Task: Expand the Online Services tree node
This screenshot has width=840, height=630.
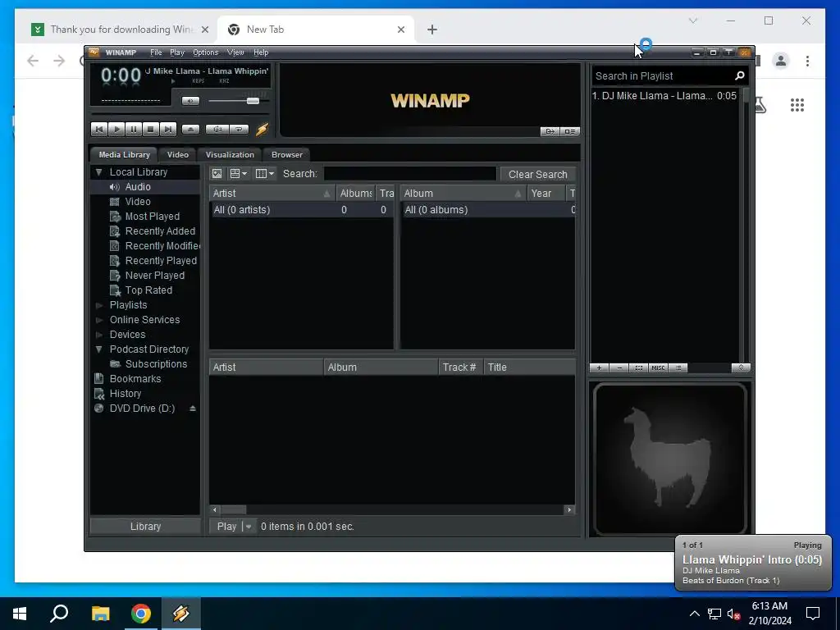Action: (x=98, y=320)
